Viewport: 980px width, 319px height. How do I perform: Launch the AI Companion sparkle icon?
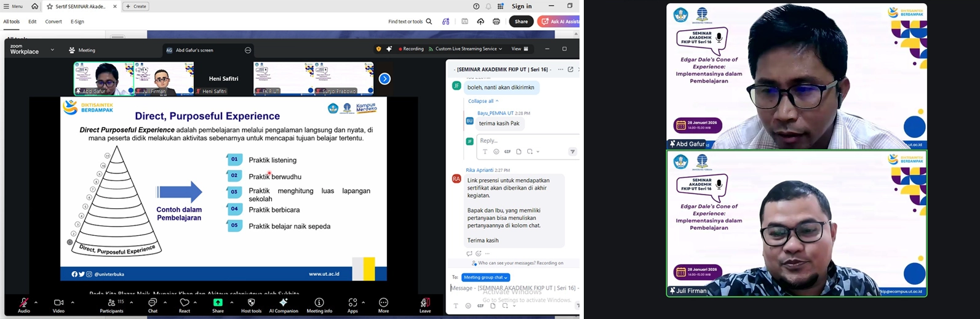point(283,303)
